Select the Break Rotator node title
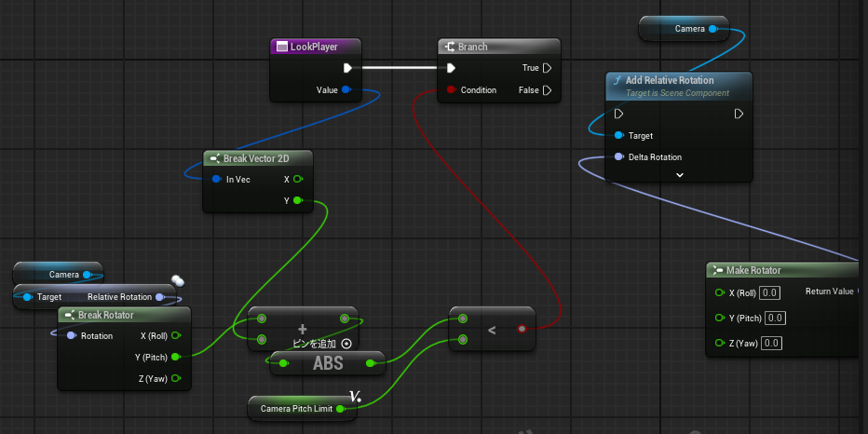Image resolution: width=868 pixels, height=434 pixels. tap(106, 315)
